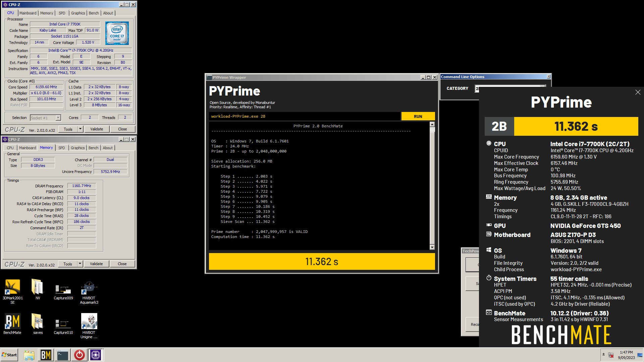This screenshot has width=644, height=362.
Task: Click PYPrime output scrollbar up arrow
Action: [x=432, y=125]
